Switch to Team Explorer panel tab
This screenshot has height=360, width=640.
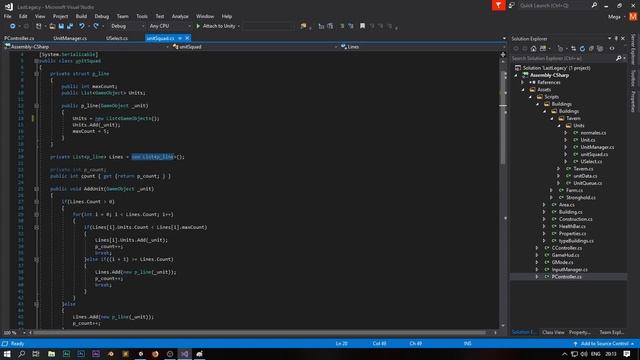pos(611,332)
